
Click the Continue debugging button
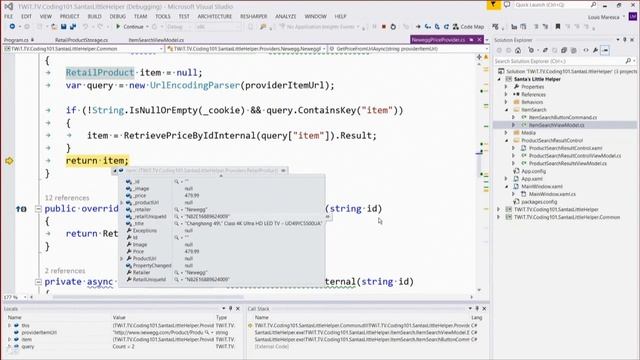pos(129,27)
